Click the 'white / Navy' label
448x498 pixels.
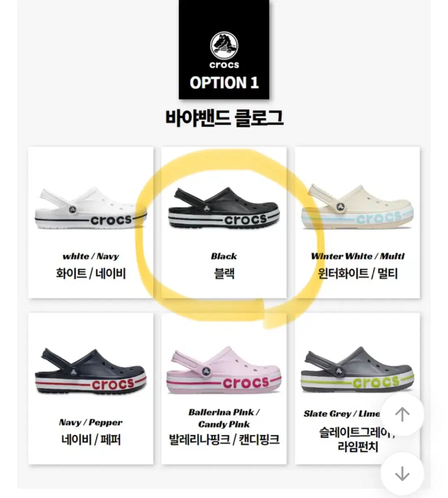(x=90, y=256)
